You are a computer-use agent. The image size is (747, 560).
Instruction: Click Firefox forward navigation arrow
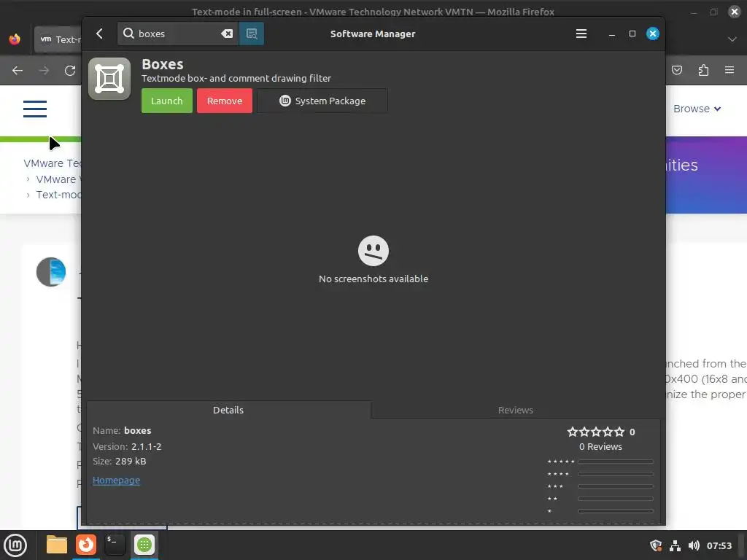44,71
